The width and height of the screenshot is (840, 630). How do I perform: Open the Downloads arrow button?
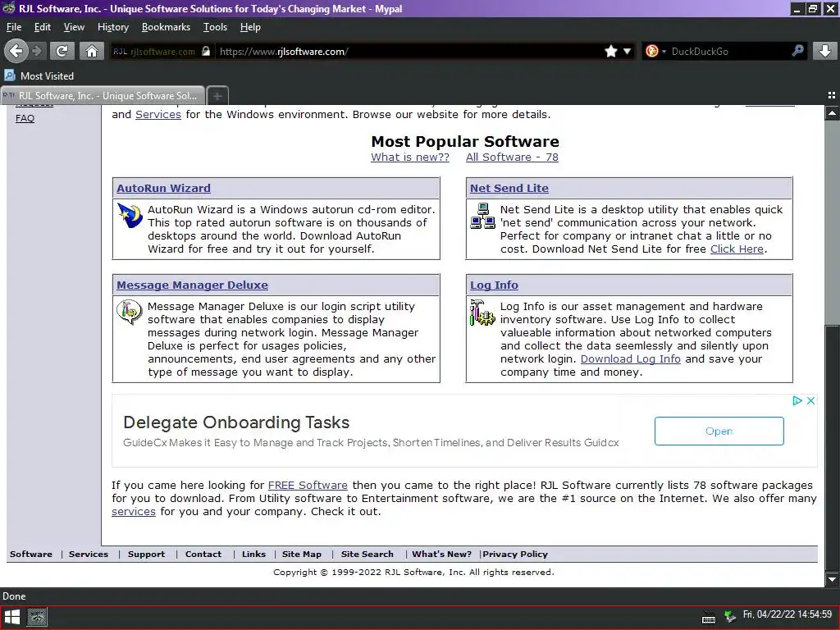825,51
